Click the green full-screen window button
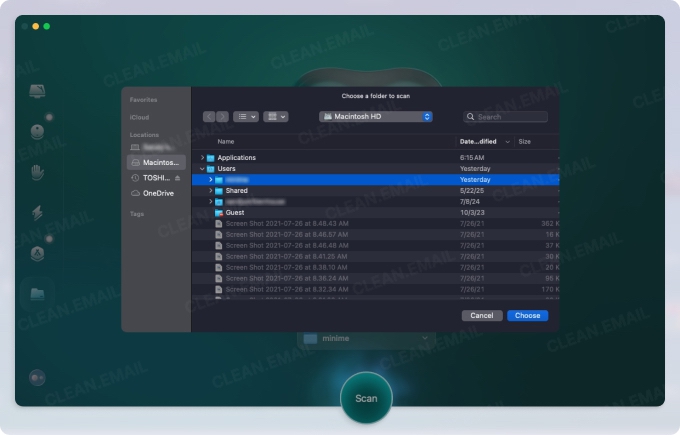The width and height of the screenshot is (680, 435). [x=46, y=26]
